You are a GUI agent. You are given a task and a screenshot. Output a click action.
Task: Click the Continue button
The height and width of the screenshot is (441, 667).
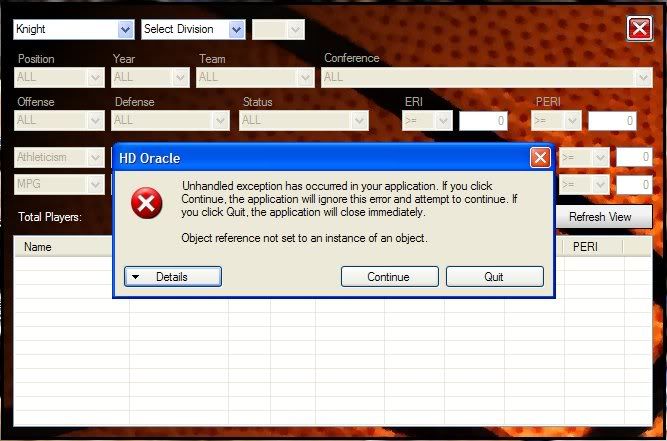388,276
